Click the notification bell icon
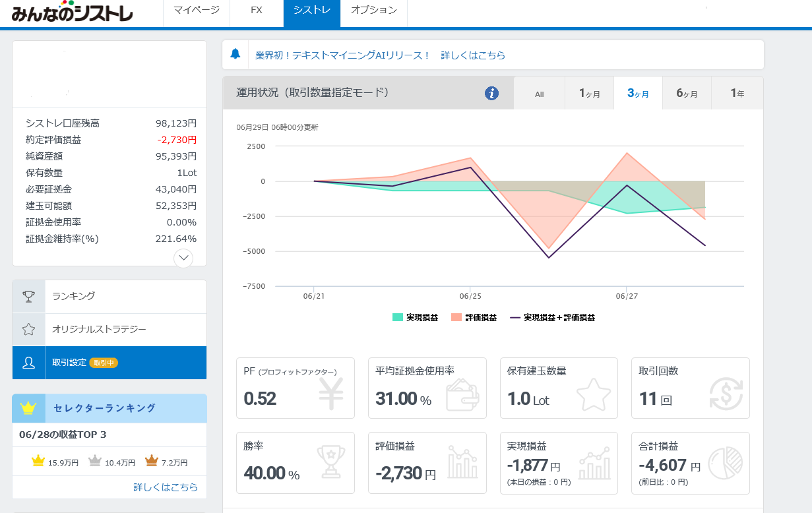Screen dimensions: 812x513 (235, 55)
